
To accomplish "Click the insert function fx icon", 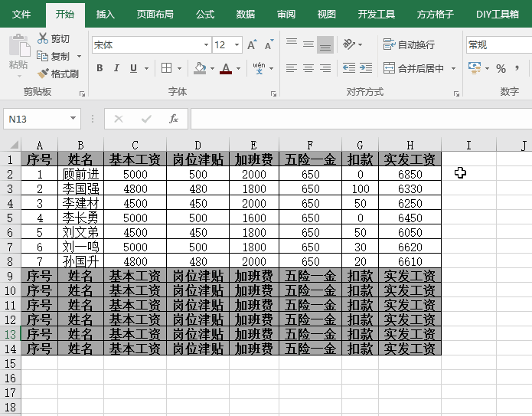I will [174, 119].
